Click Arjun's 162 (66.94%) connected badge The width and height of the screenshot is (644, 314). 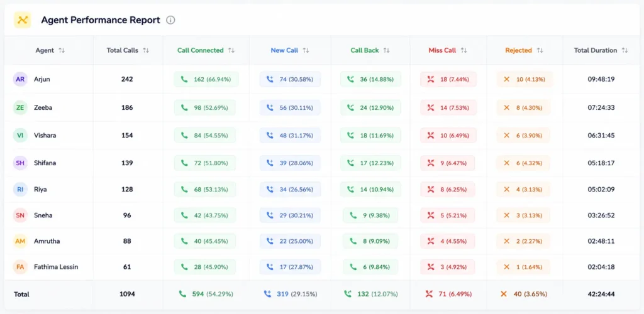click(x=206, y=79)
